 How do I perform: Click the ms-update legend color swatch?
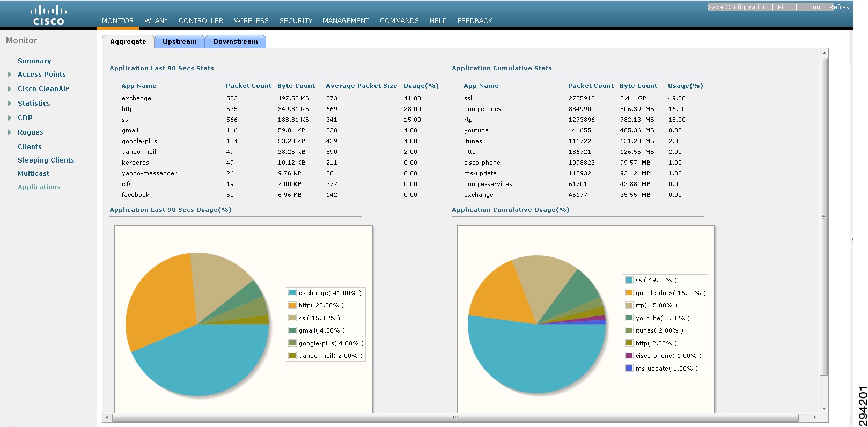pos(629,369)
